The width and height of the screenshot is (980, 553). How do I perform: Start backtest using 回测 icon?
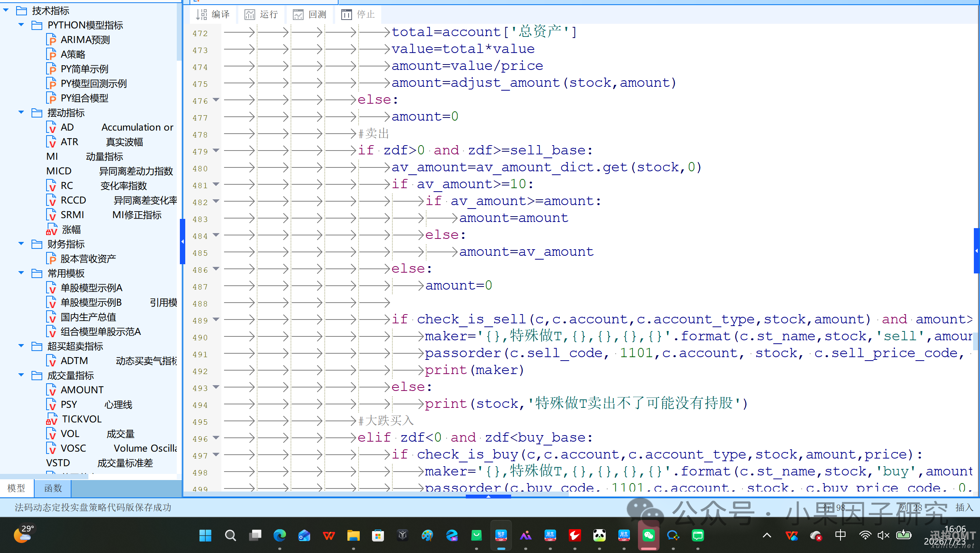click(x=310, y=15)
